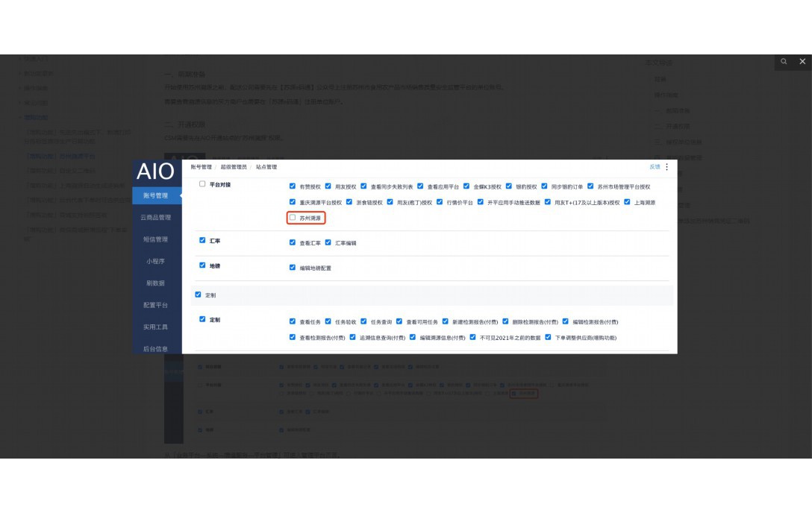Open 小程序 sidebar menu item
Screen dimensions: 812x513
coord(156,262)
